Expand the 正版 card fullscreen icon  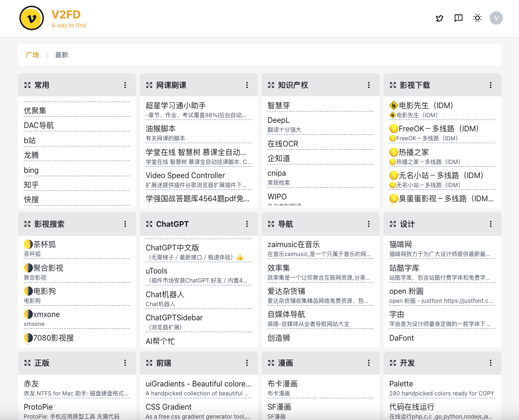(x=27, y=363)
